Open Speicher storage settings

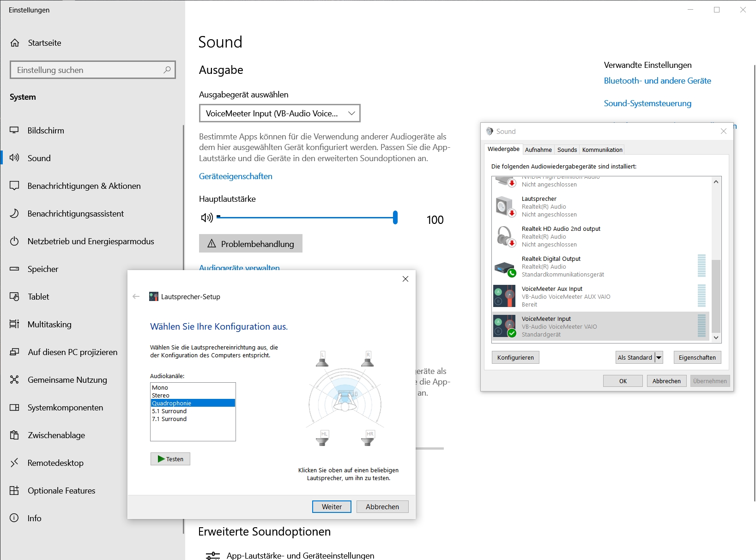43,269
